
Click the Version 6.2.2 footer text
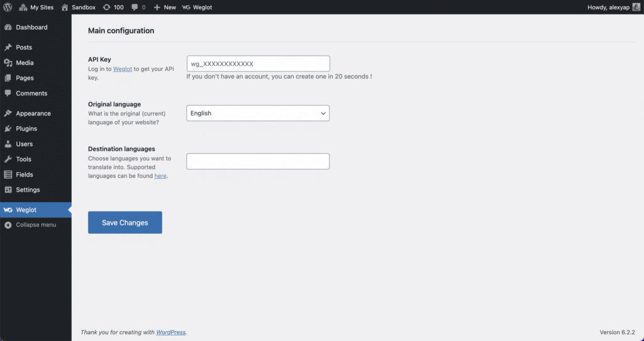pos(618,332)
